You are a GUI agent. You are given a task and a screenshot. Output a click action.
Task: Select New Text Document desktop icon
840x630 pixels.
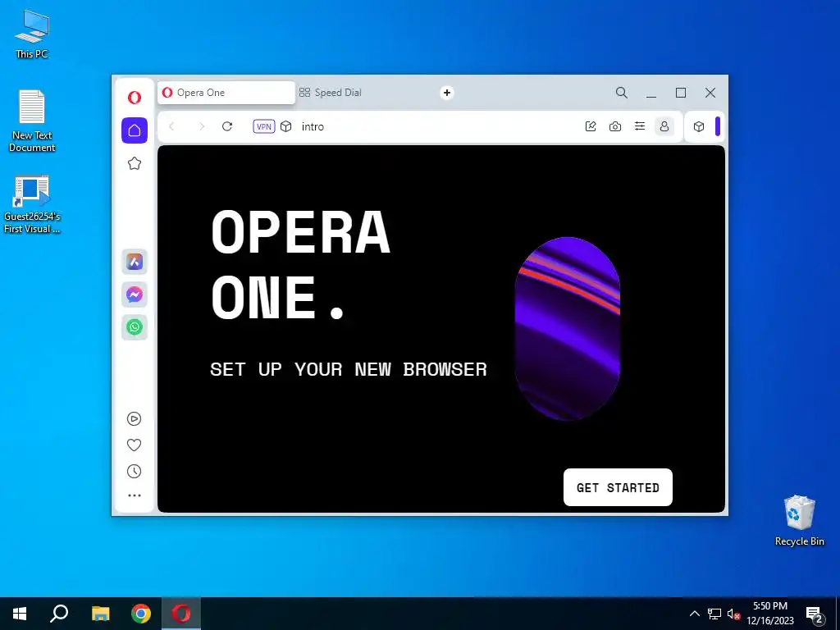tap(32, 121)
